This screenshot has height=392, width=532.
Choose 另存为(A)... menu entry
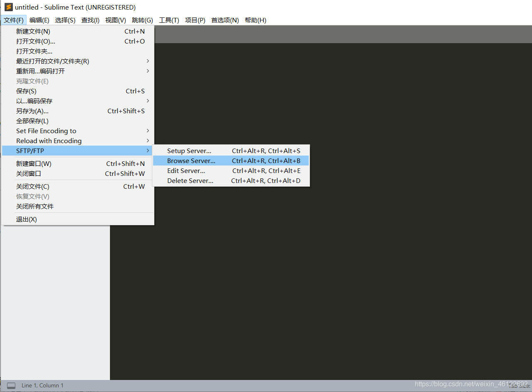(x=78, y=111)
